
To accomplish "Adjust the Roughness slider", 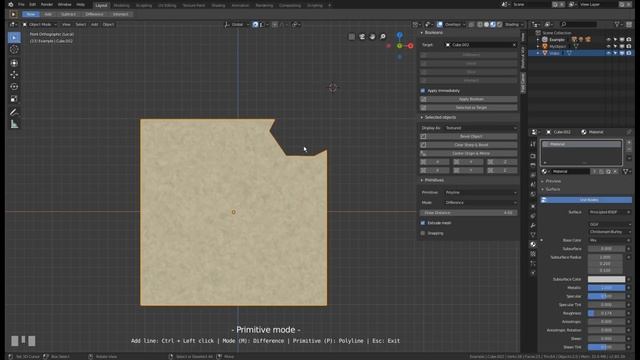I will (x=606, y=313).
